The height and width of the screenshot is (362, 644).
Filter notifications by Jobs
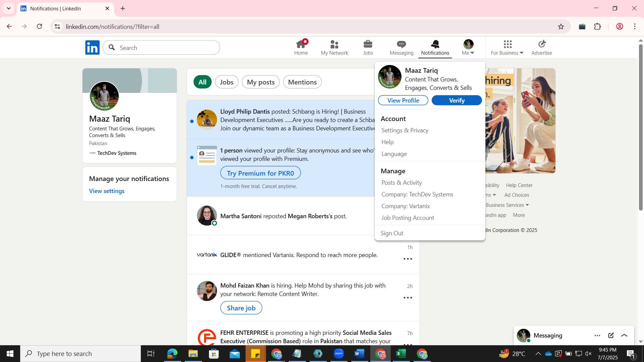[226, 82]
